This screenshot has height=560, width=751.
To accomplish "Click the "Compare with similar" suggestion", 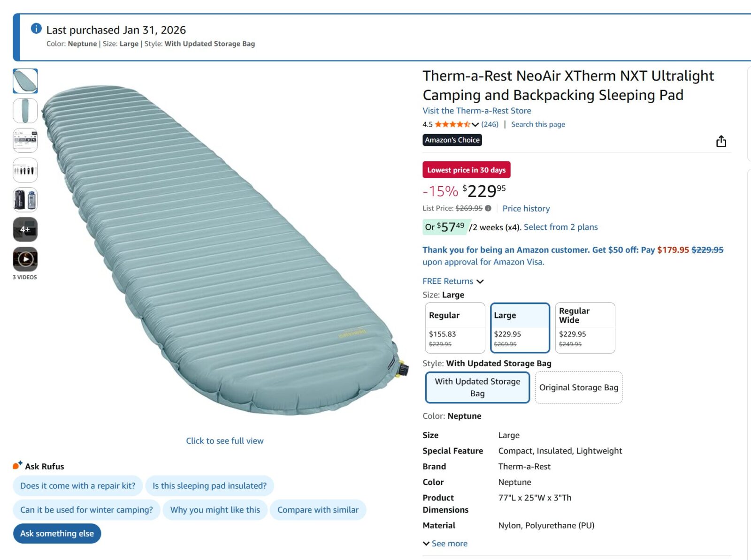I will pyautogui.click(x=318, y=510).
